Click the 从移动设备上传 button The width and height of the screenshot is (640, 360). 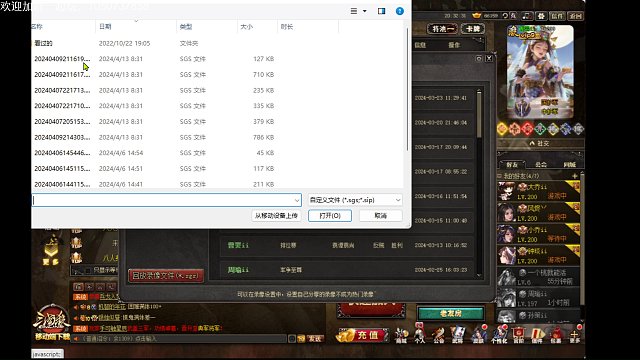coord(276,216)
